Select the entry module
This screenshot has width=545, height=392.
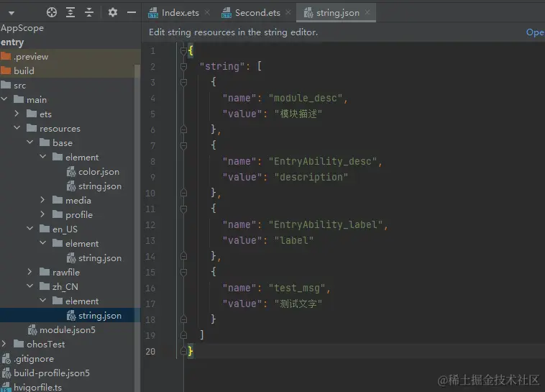pos(12,42)
